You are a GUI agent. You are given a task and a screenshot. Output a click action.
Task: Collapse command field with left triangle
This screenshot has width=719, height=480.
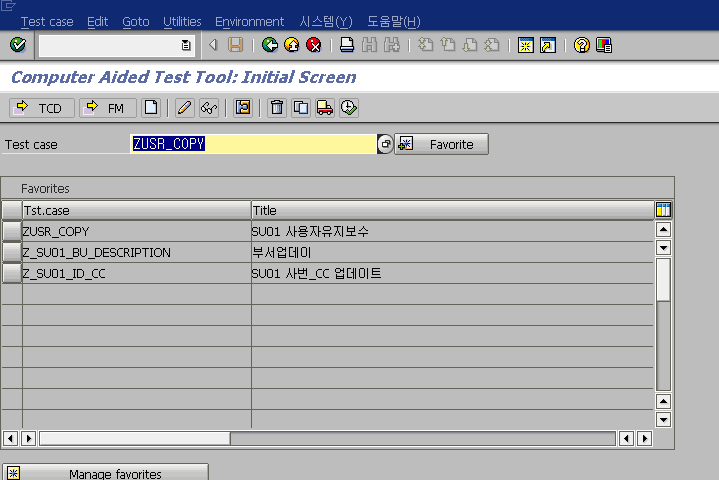click(213, 45)
